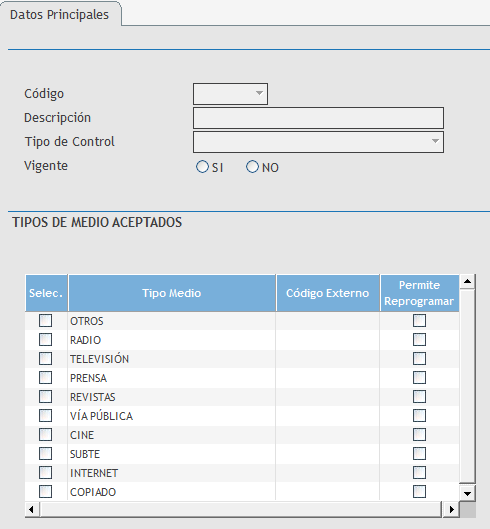Check the Selec. box for COPIADO
Viewport: 490px width, 529px height.
click(45, 492)
